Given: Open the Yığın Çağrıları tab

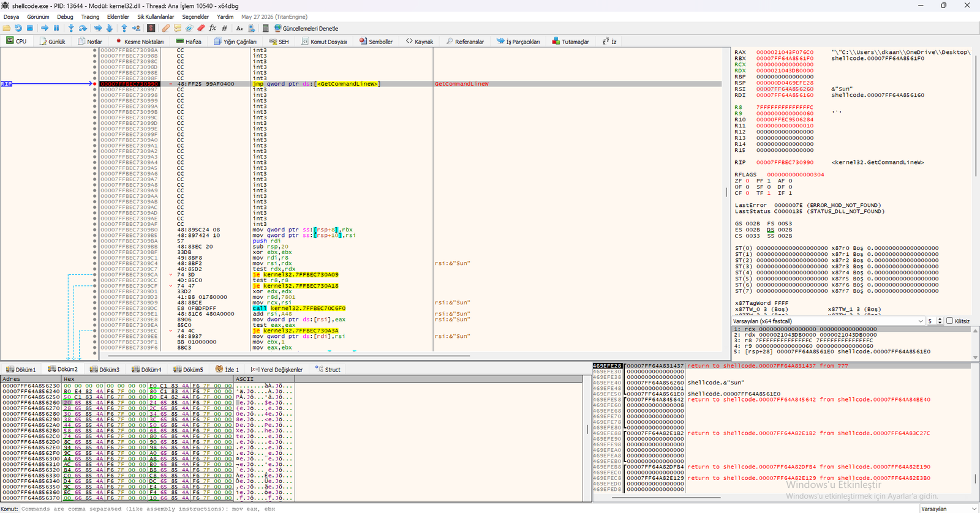Looking at the screenshot, I should (x=235, y=42).
